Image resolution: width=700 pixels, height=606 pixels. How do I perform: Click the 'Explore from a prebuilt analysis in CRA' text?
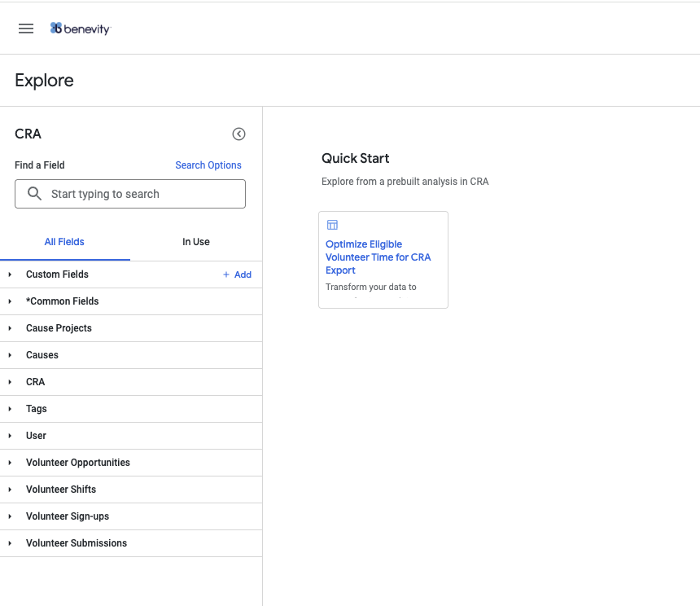(405, 182)
